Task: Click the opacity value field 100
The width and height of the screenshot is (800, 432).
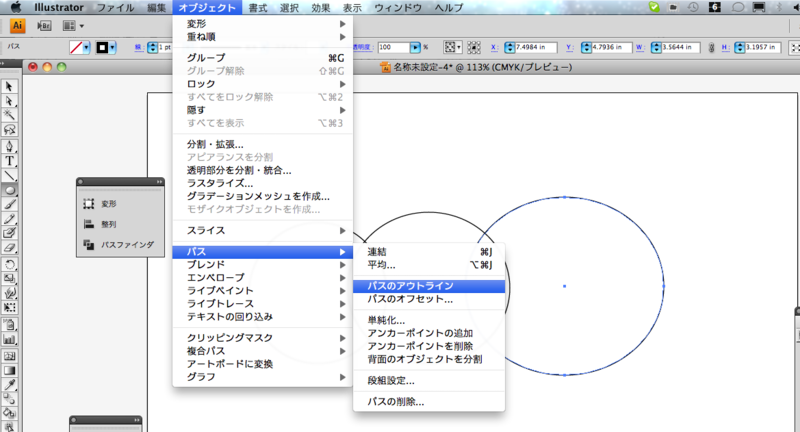Action: 394,47
